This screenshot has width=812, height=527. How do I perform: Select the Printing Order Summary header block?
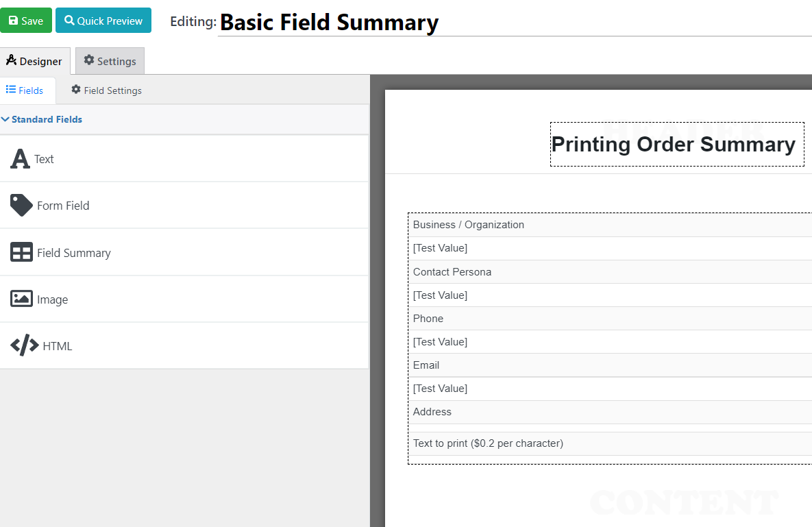pyautogui.click(x=676, y=145)
